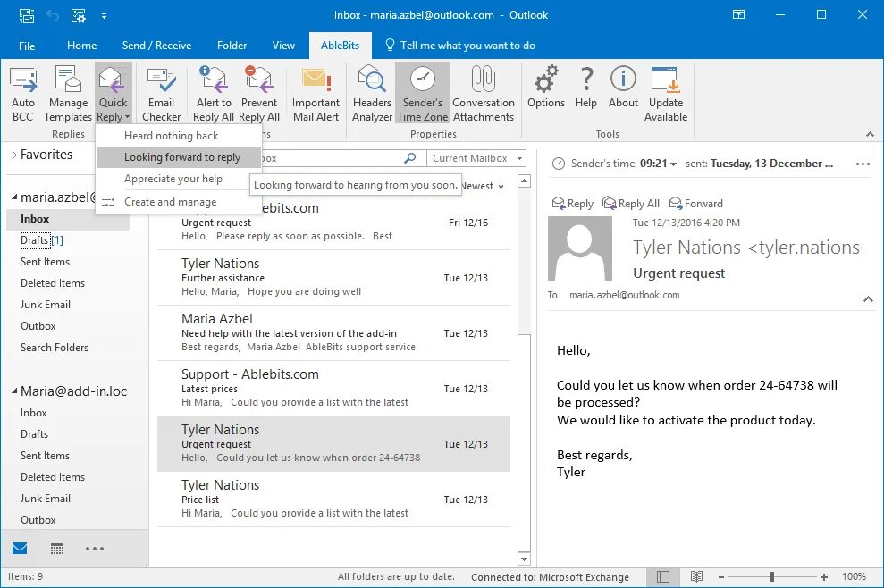The image size is (884, 588).
Task: Click the message list scroll down arrow
Action: coord(524,559)
